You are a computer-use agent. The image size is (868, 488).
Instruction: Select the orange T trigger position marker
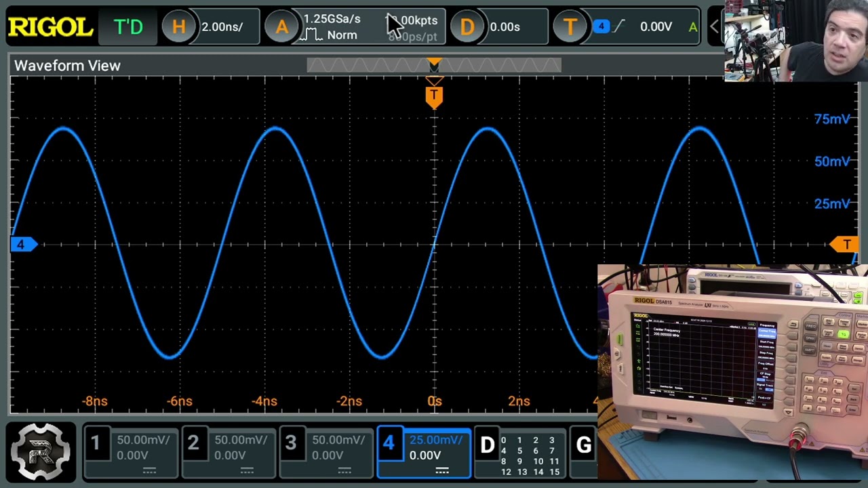[x=434, y=96]
